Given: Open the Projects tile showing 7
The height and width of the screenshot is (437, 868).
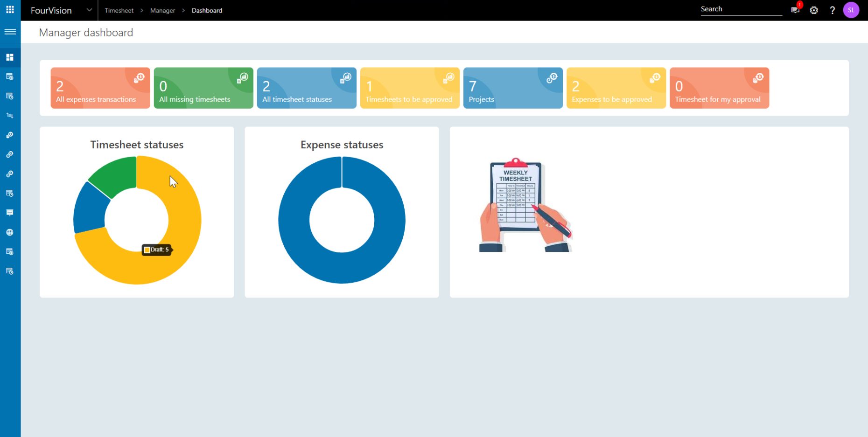Looking at the screenshot, I should pos(513,88).
